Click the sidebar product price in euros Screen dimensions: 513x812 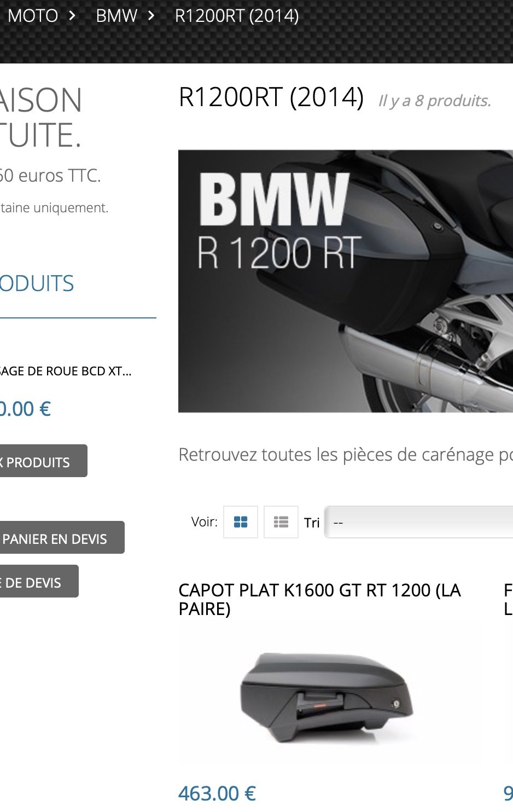click(x=25, y=409)
